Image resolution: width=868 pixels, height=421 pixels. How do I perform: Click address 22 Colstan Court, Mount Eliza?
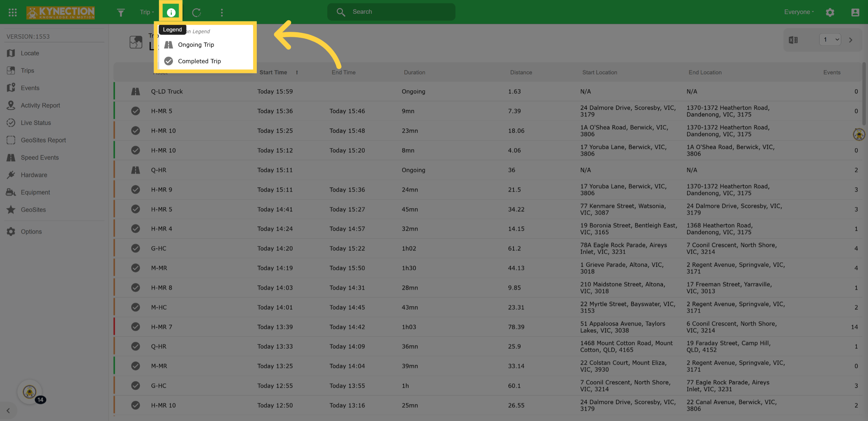623,366
